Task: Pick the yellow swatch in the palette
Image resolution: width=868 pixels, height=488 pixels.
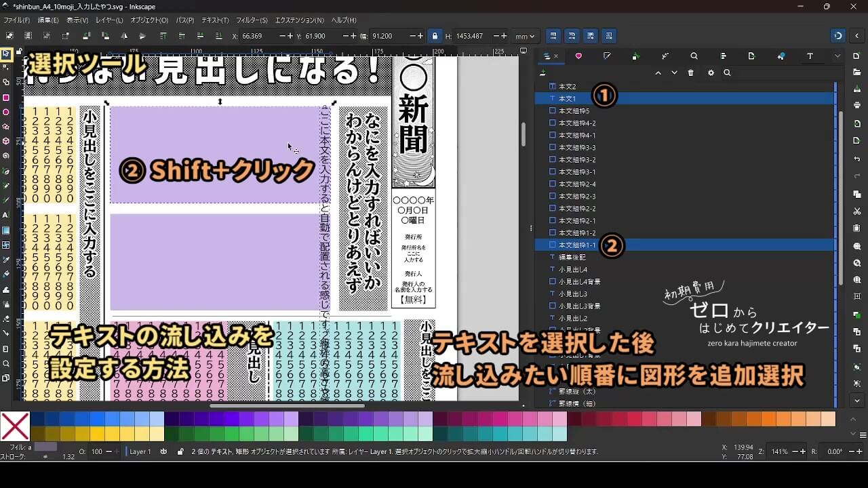Action: coord(97,433)
